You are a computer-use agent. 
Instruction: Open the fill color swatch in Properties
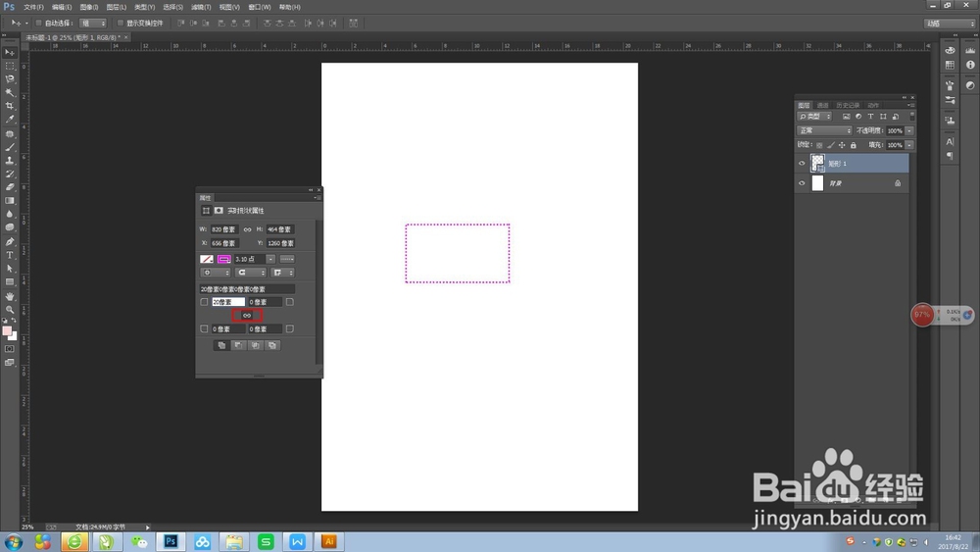pos(206,259)
